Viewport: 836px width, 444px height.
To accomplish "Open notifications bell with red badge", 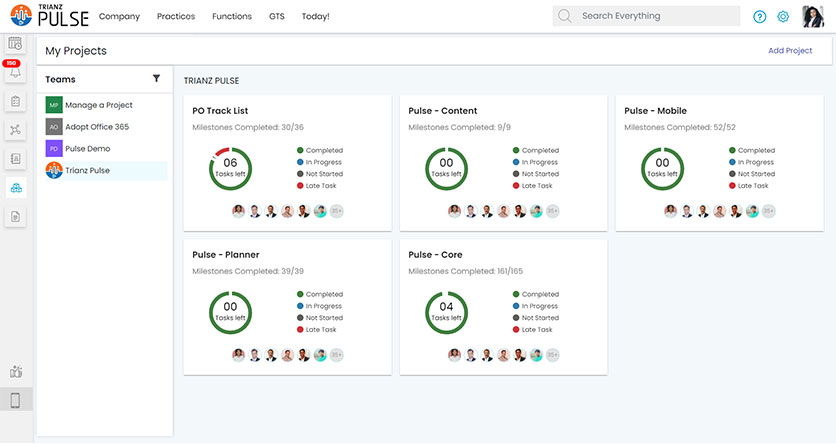I will click(15, 71).
